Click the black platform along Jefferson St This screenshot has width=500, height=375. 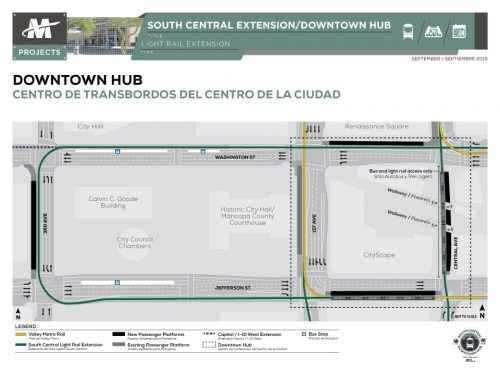[x=383, y=293]
